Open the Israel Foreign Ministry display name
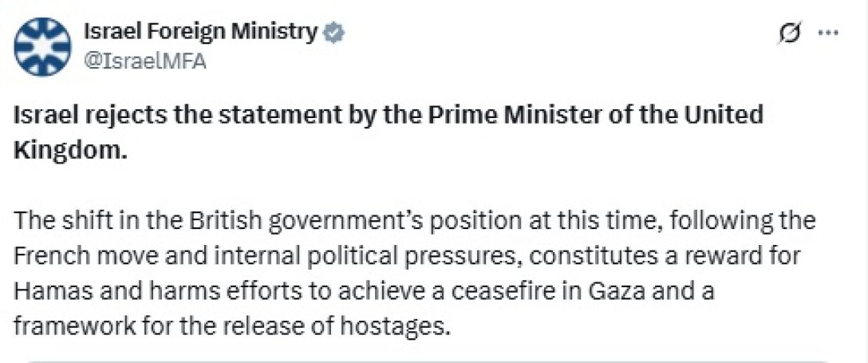Screen dimensions: 868x363 [x=201, y=32]
